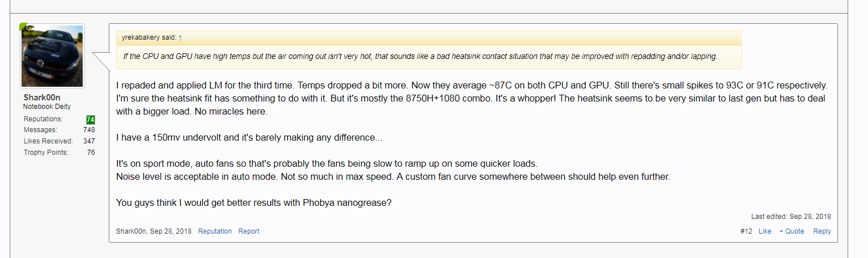Report this post
This screenshot has height=258, width=868.
click(249, 231)
